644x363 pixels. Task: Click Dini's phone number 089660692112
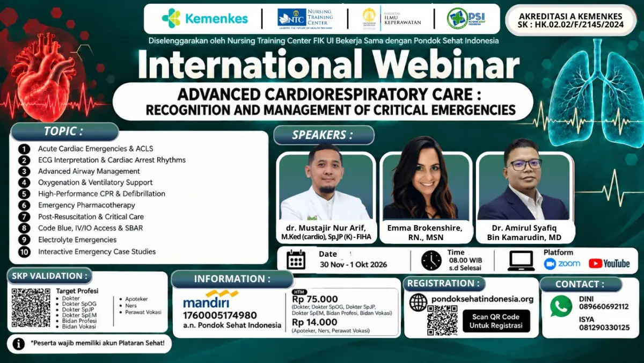[x=604, y=307]
